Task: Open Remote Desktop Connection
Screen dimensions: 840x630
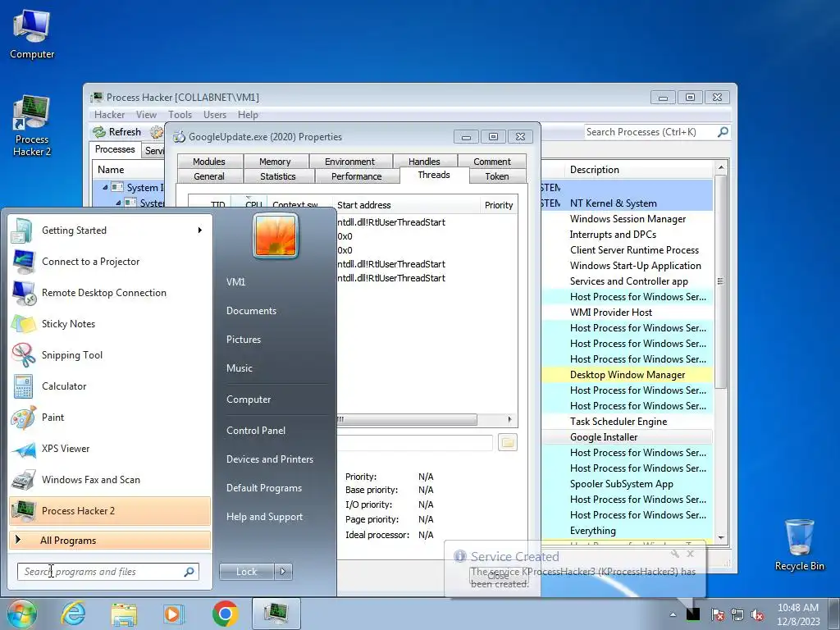Action: coord(110,293)
